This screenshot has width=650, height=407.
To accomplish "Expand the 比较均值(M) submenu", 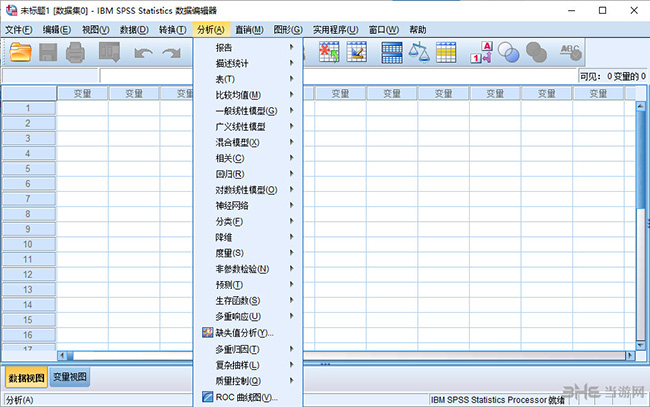I will point(248,95).
